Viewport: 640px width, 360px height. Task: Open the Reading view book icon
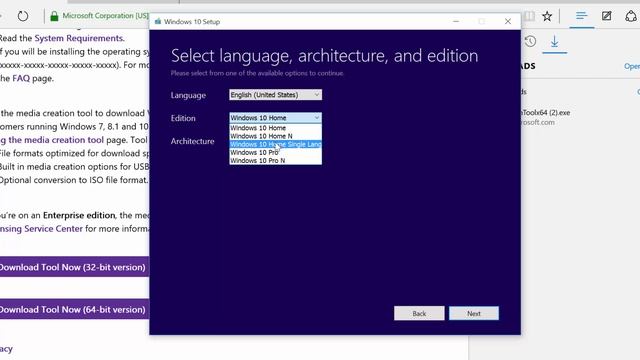[x=529, y=16]
